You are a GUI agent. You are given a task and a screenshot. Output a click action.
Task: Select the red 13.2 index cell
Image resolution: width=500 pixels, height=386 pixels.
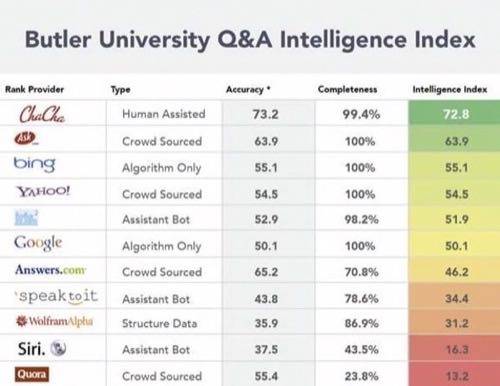tap(454, 375)
